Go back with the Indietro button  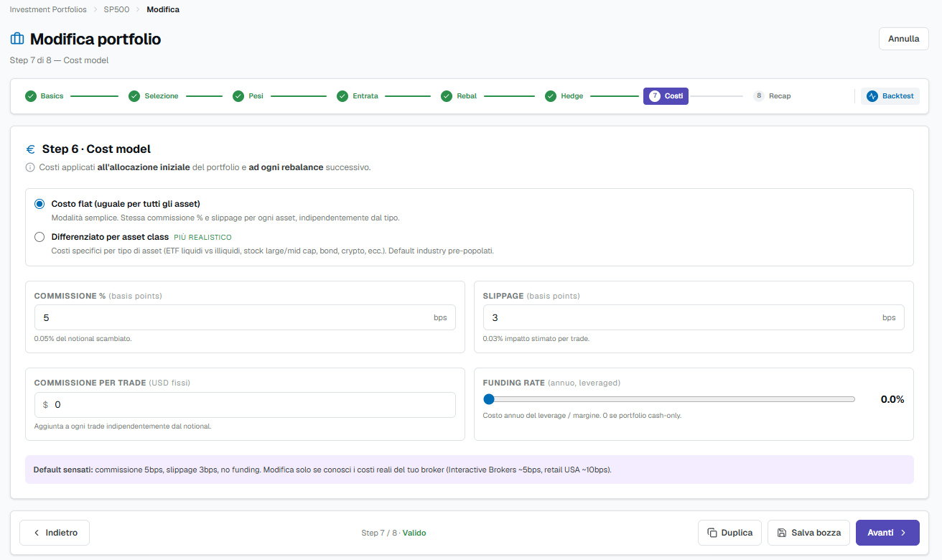pyautogui.click(x=55, y=533)
